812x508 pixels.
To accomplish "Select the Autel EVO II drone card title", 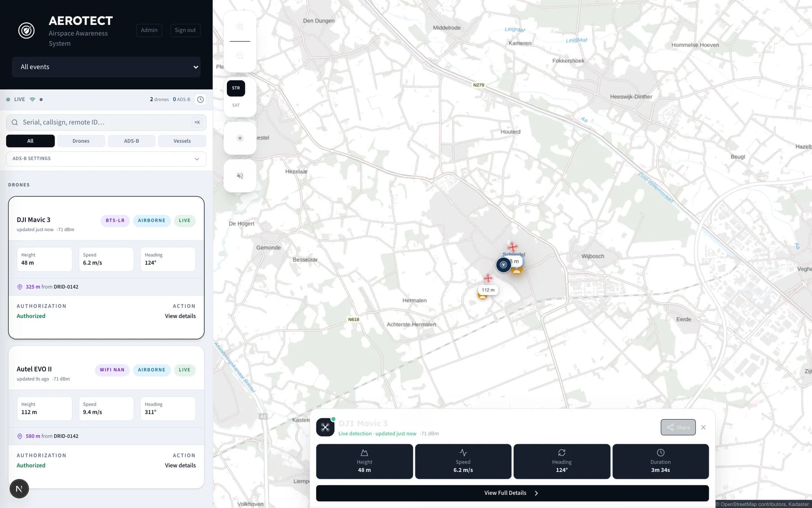I will (34, 369).
